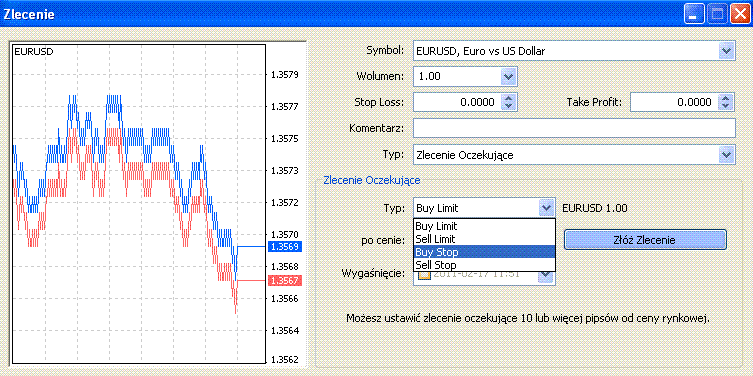Click the EURUSD chart title label
The width and height of the screenshot is (753, 376).
tap(34, 51)
